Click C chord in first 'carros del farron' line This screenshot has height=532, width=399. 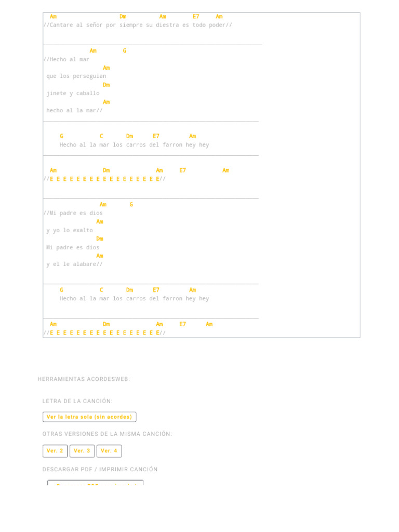(101, 137)
